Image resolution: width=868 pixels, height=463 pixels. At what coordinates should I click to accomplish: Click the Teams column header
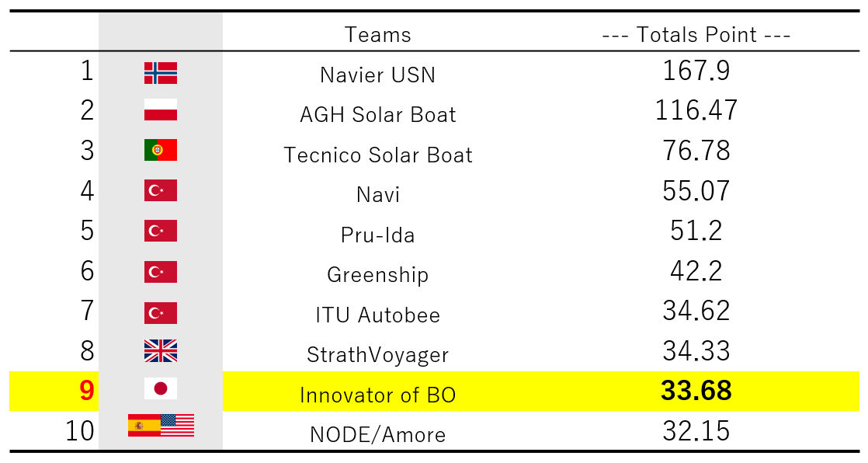tap(378, 35)
